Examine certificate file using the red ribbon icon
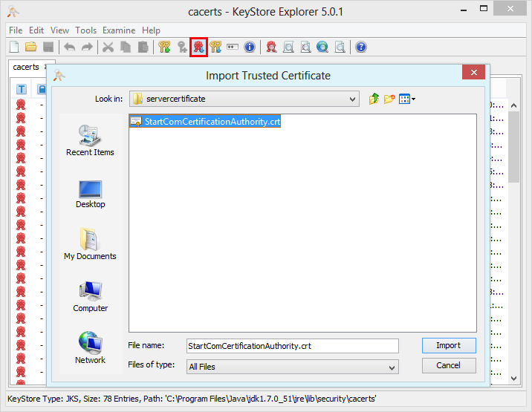 (x=271, y=47)
